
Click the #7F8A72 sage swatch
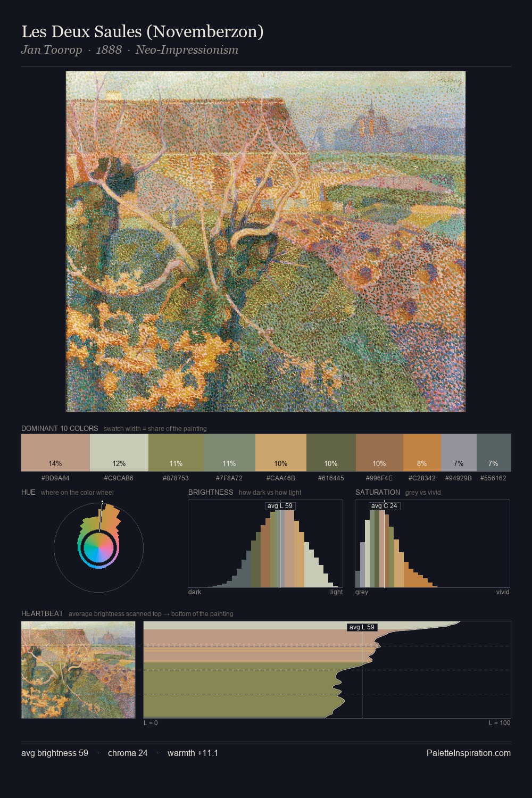[229, 453]
